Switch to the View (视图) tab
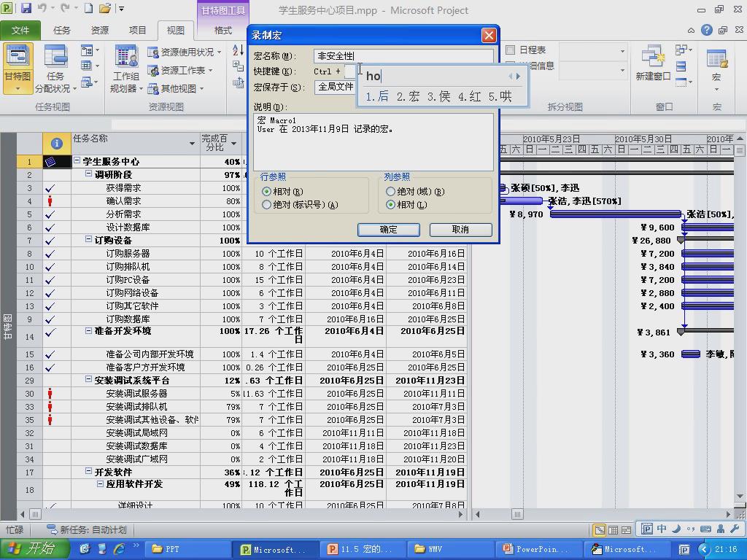Image resolution: width=747 pixels, height=560 pixels. click(175, 31)
